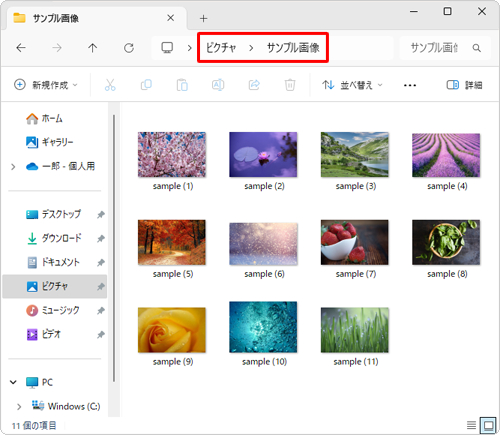This screenshot has width=500, height=435.
Task: Unpin デスクトップ using its pin icon
Action: point(101,214)
